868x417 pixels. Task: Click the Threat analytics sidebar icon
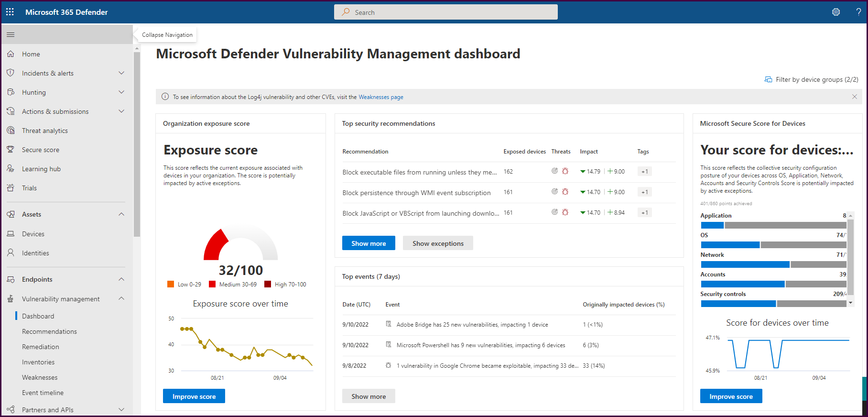(11, 131)
